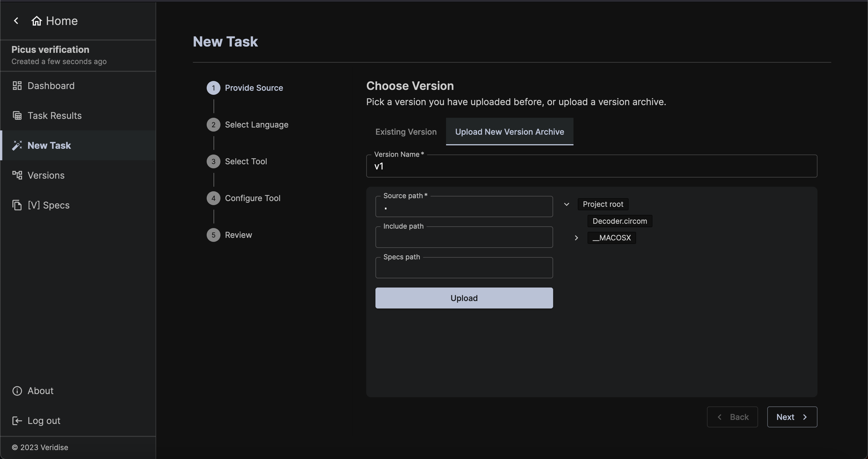Click the back chevron beside Home
Image resolution: width=868 pixels, height=459 pixels.
coord(16,21)
